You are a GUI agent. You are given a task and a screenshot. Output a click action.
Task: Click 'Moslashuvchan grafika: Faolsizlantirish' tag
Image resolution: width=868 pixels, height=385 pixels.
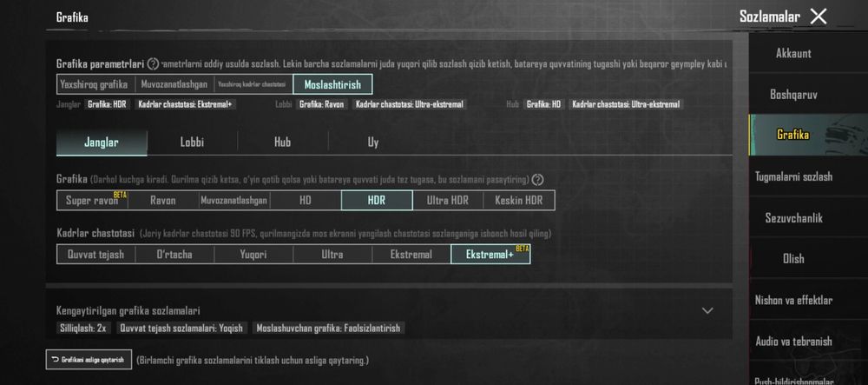pyautogui.click(x=328, y=328)
